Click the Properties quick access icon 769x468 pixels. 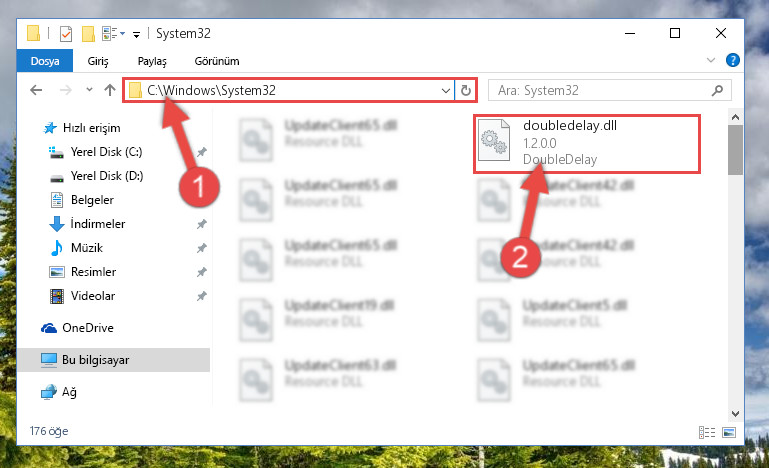coord(66,34)
